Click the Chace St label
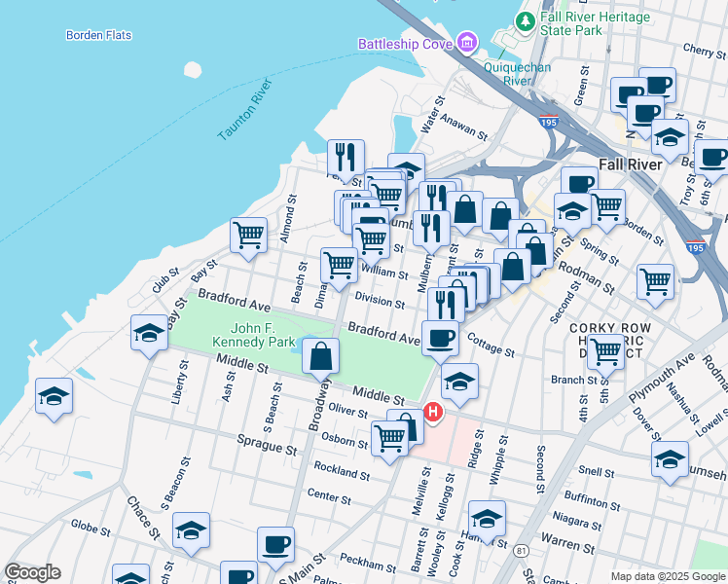The width and height of the screenshot is (728, 584). pos(143,518)
